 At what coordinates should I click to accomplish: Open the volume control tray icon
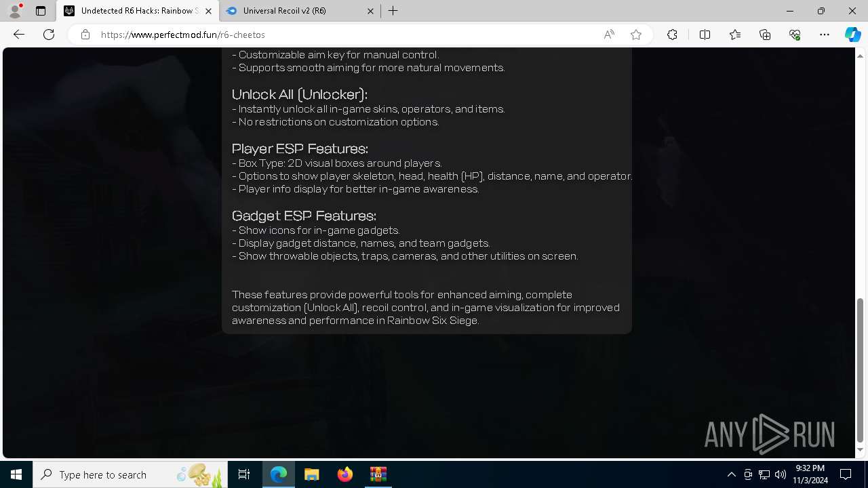pos(781,474)
